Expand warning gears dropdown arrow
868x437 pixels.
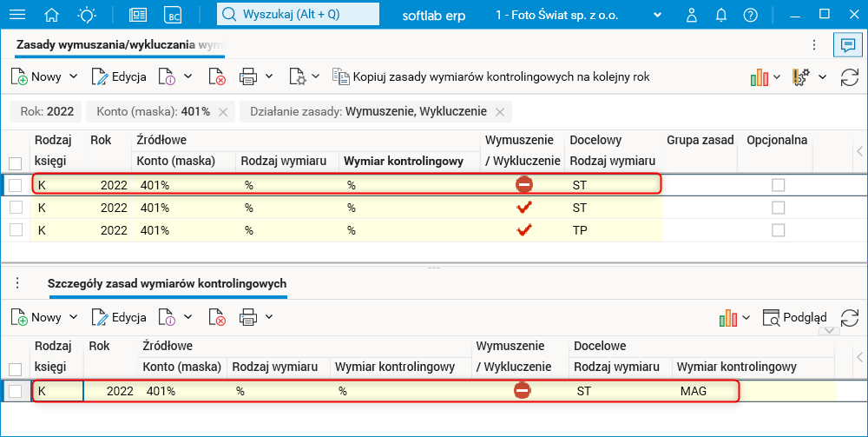[x=822, y=77]
